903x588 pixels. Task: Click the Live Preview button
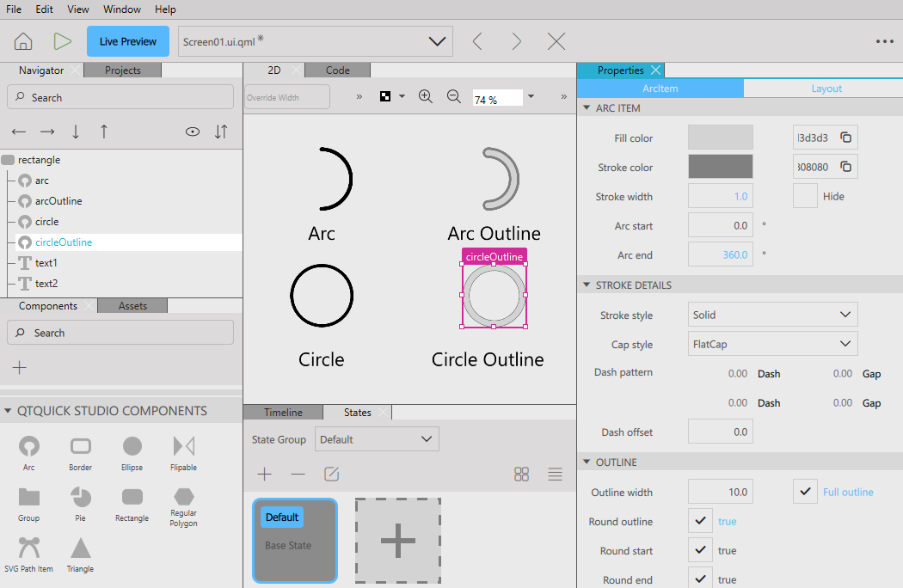[x=127, y=41]
